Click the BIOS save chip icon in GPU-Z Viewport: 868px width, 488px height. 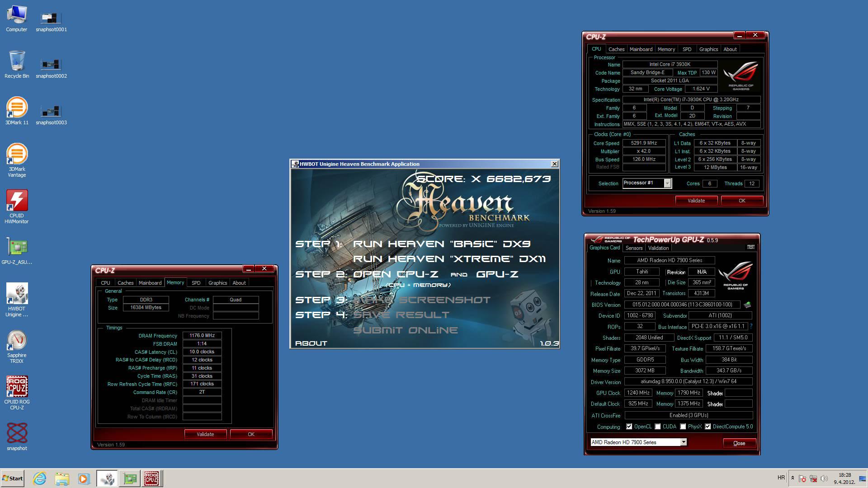[748, 305]
